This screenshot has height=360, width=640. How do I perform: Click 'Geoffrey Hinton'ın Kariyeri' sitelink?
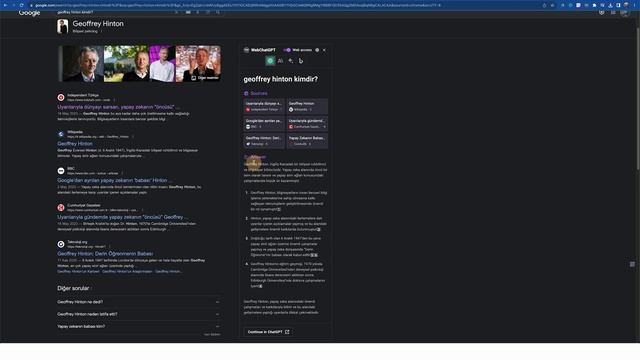tap(78, 271)
